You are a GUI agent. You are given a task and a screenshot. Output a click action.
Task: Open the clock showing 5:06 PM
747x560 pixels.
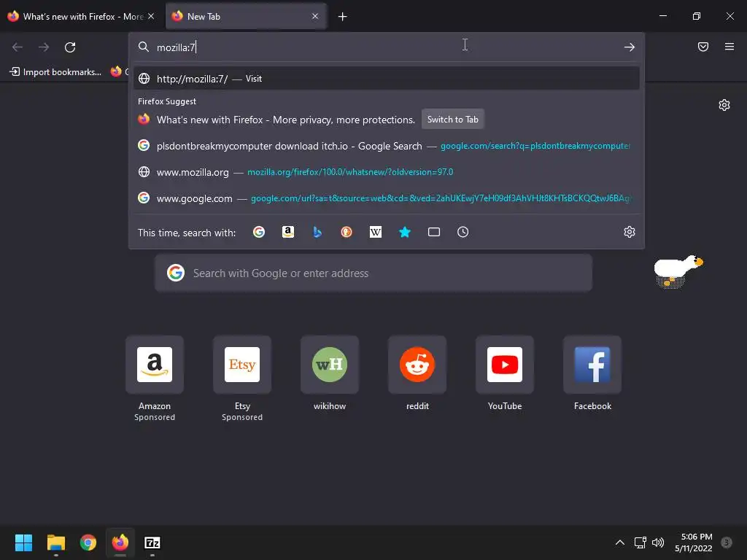coord(694,542)
